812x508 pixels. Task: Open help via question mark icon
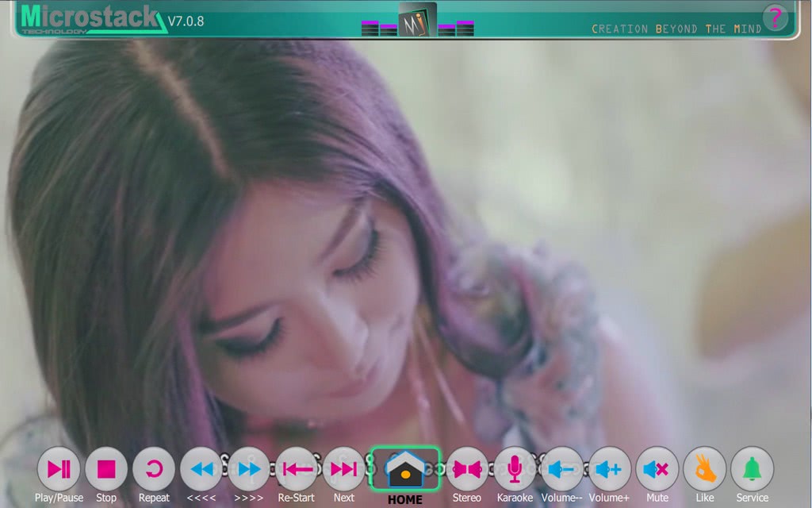pyautogui.click(x=776, y=17)
